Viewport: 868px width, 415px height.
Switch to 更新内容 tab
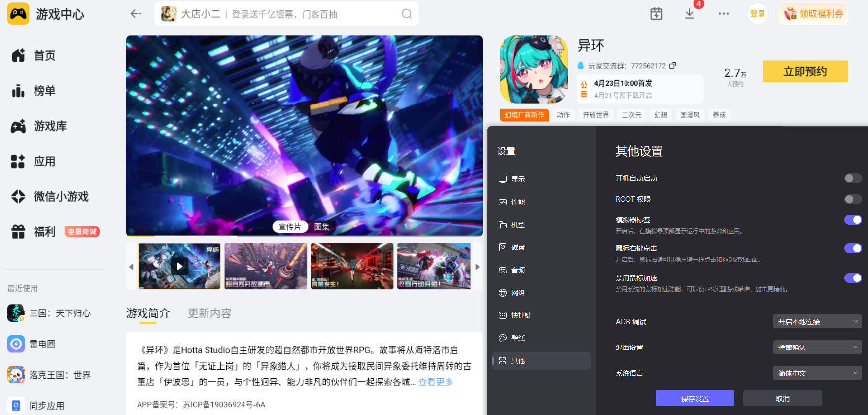209,313
